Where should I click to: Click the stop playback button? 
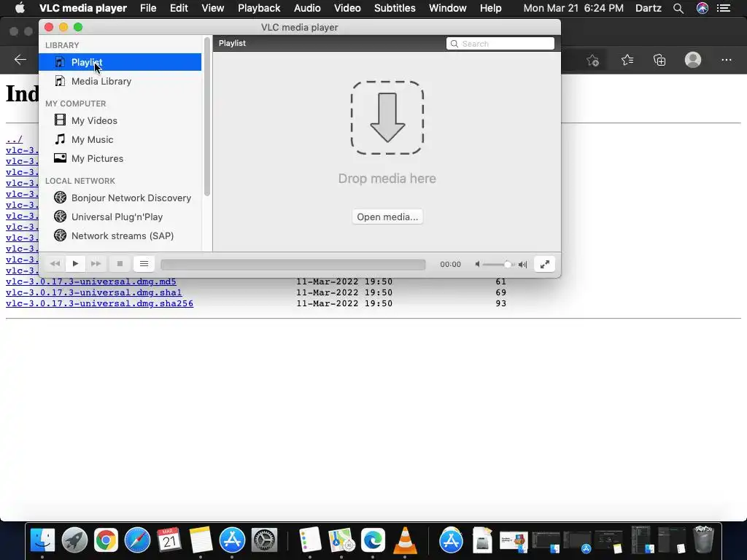[120, 264]
